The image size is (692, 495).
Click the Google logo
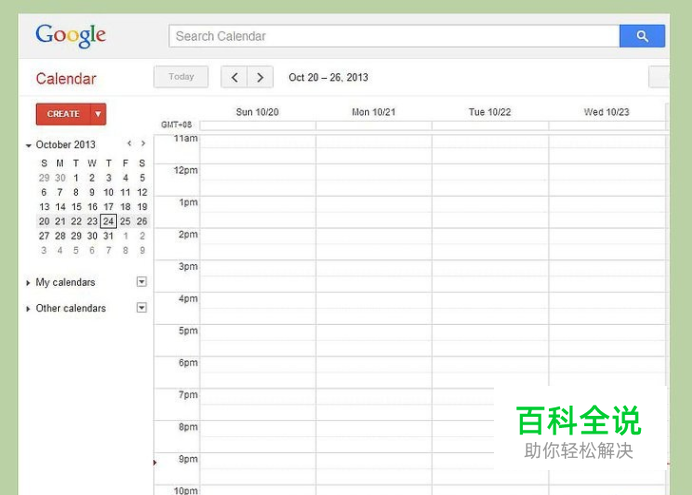[71, 35]
